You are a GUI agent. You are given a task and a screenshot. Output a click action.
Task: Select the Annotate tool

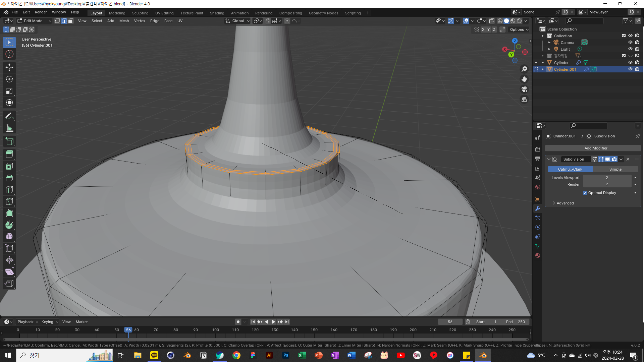tap(9, 116)
